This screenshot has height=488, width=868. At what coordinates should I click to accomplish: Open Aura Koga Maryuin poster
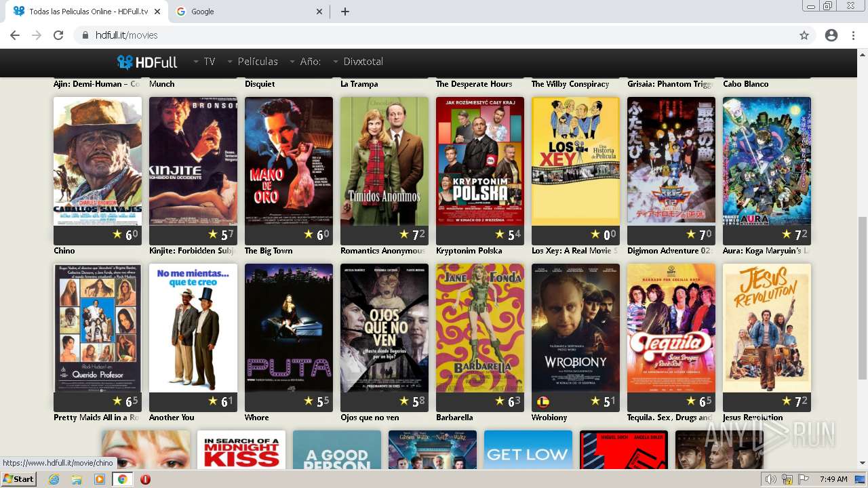click(x=767, y=161)
